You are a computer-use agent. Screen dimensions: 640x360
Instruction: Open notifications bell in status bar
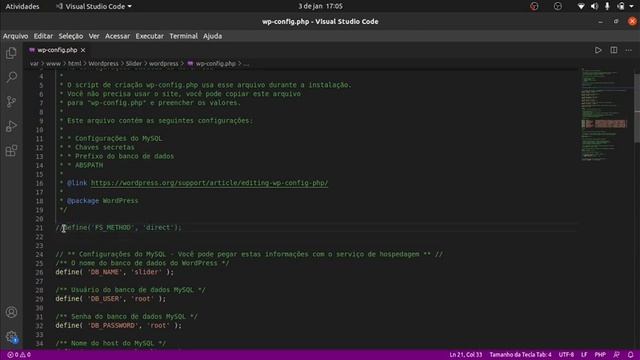[631, 355]
